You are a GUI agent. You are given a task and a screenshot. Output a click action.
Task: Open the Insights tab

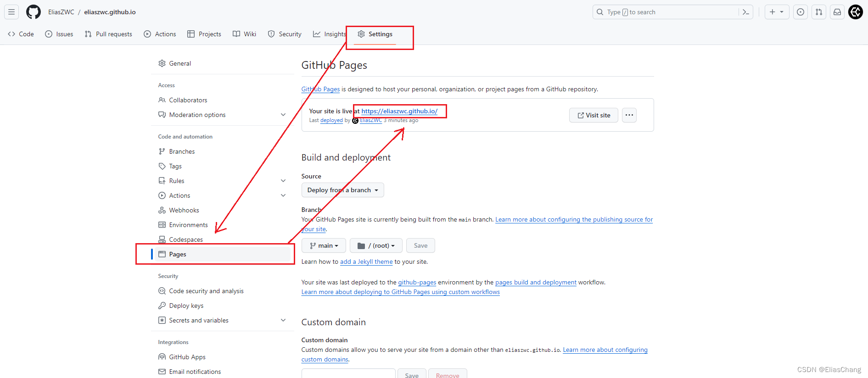click(x=330, y=34)
